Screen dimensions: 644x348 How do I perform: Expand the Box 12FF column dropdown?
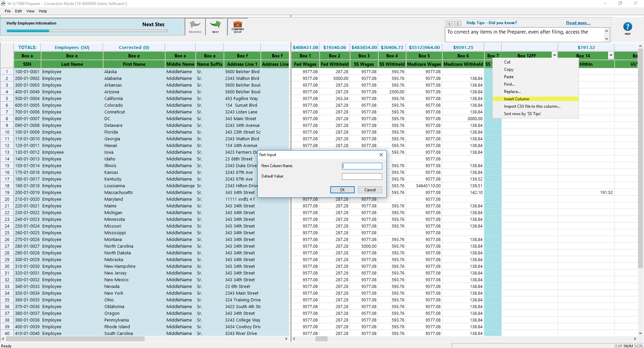(555, 55)
